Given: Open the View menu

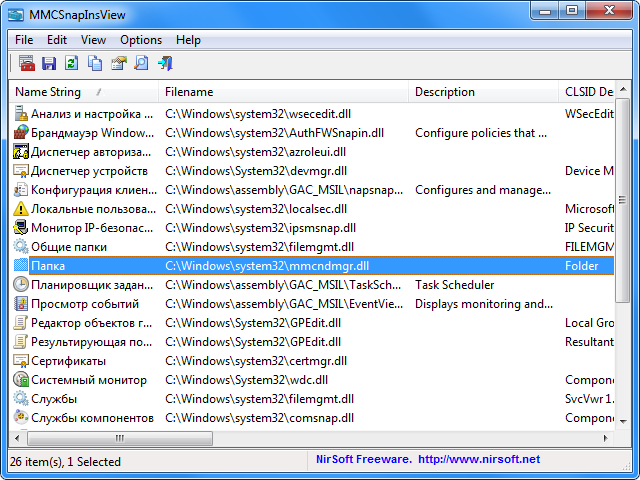Looking at the screenshot, I should pyautogui.click(x=93, y=40).
